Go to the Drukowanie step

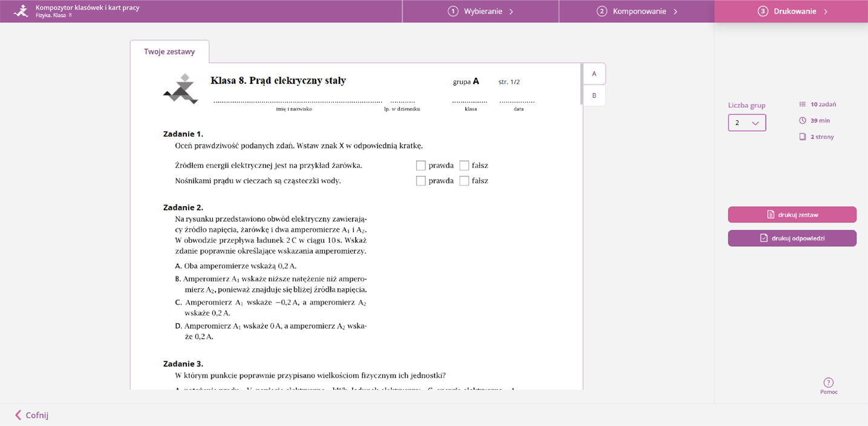coord(791,11)
